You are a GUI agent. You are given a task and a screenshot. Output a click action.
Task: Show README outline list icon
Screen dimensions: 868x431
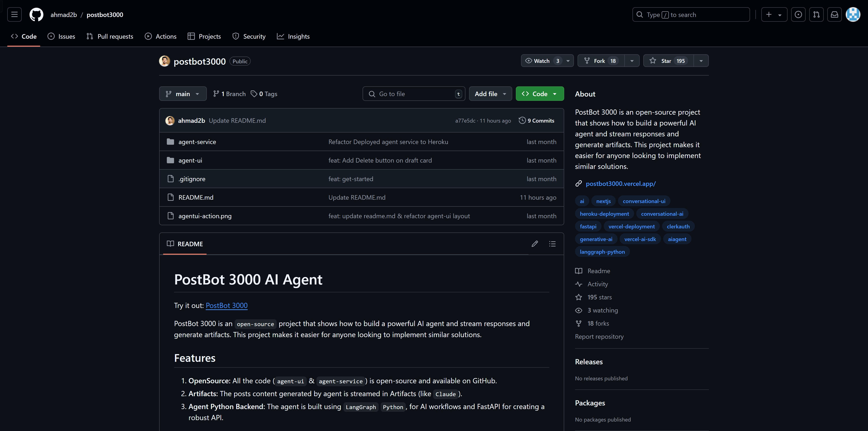tap(552, 244)
